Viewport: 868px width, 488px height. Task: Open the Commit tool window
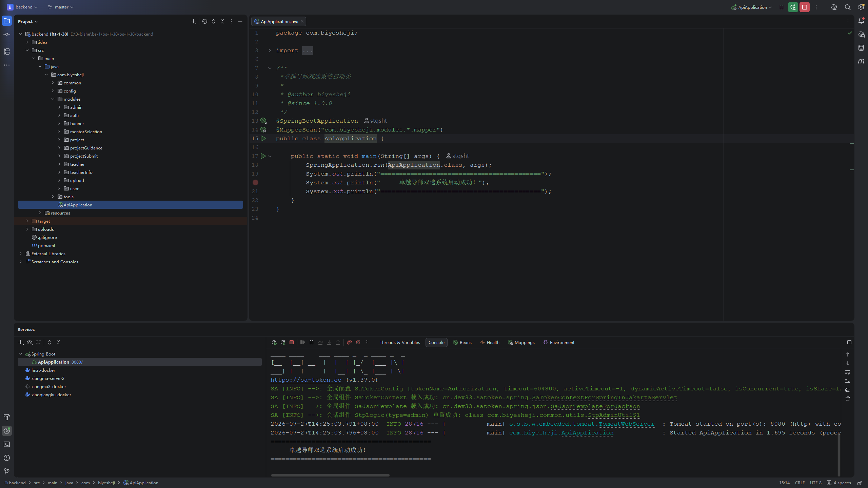[7, 34]
